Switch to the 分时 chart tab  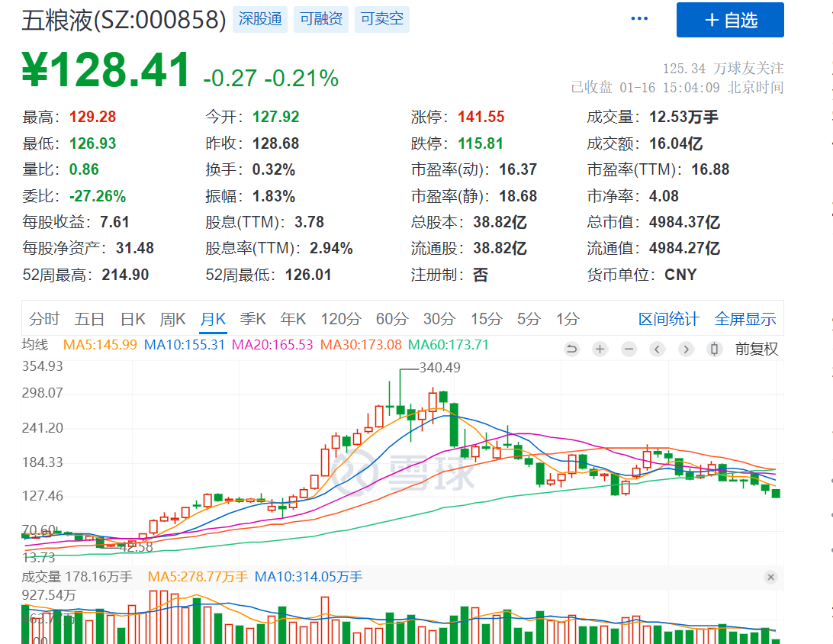pos(44,319)
